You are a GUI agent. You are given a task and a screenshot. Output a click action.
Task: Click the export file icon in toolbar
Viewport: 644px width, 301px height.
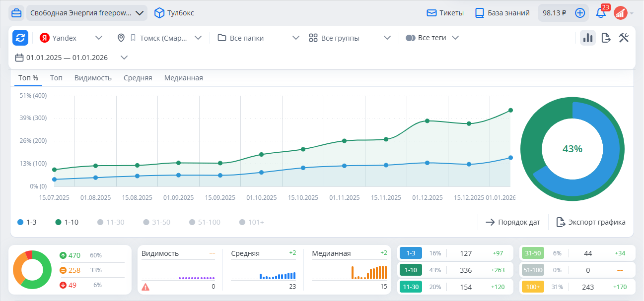606,38
